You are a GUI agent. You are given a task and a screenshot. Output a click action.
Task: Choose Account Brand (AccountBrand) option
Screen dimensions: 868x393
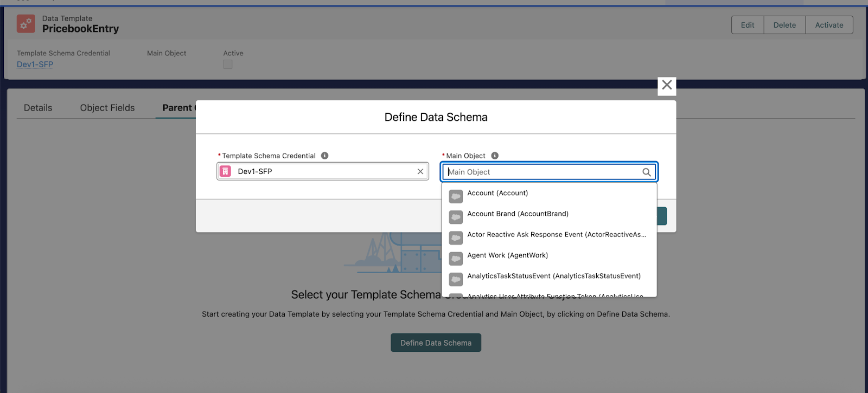point(518,214)
